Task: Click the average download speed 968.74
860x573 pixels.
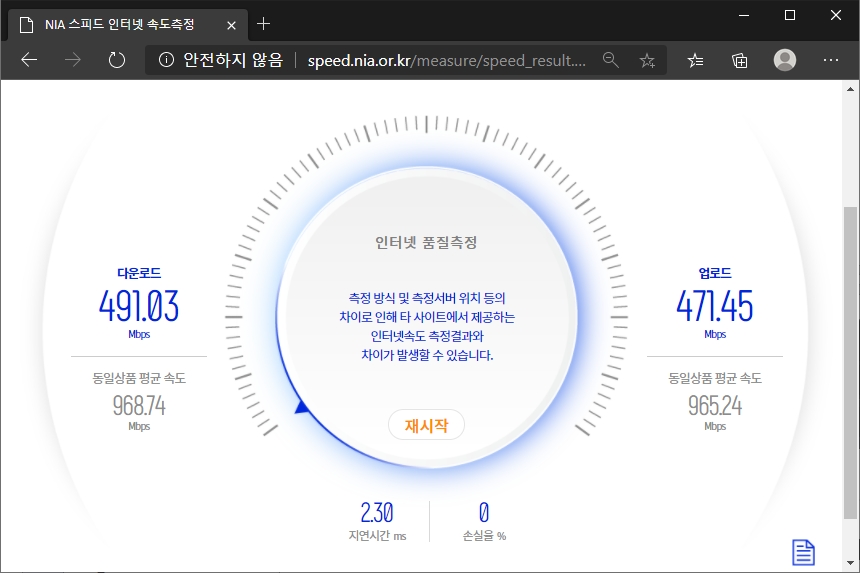Action: (139, 406)
